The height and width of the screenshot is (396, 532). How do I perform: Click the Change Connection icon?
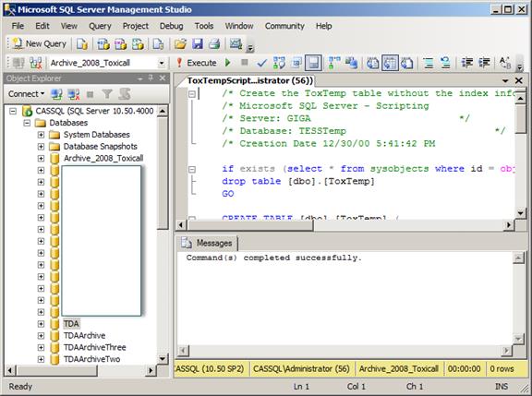35,63
